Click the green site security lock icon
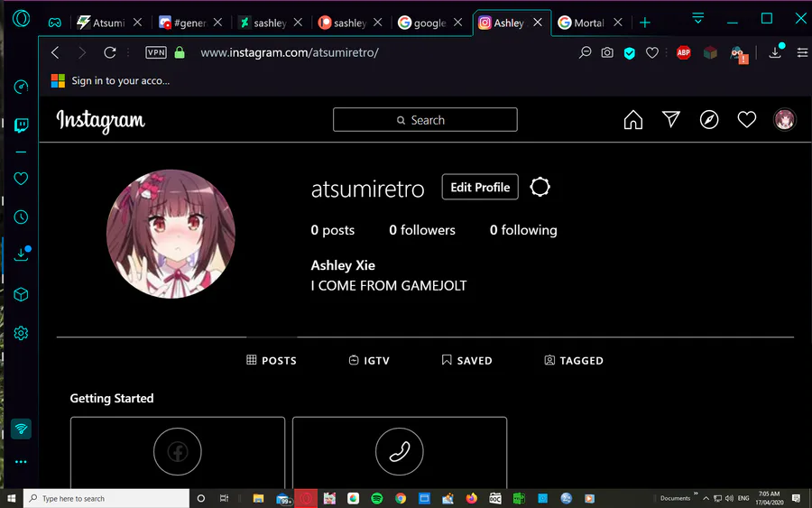The width and height of the screenshot is (812, 508). (180, 52)
